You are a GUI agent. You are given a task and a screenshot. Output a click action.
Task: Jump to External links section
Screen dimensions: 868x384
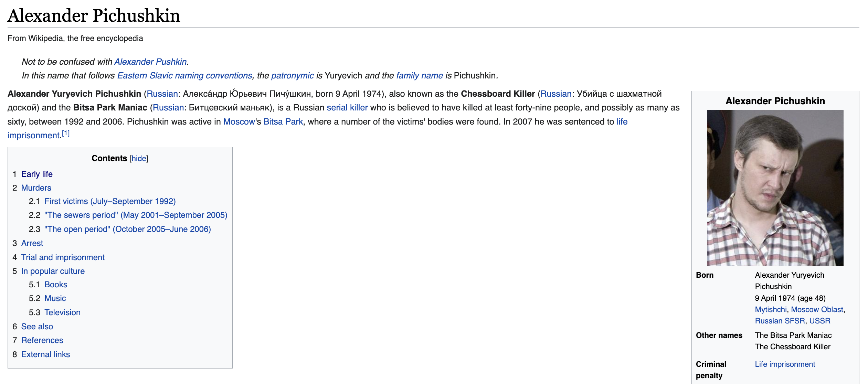[x=45, y=354]
